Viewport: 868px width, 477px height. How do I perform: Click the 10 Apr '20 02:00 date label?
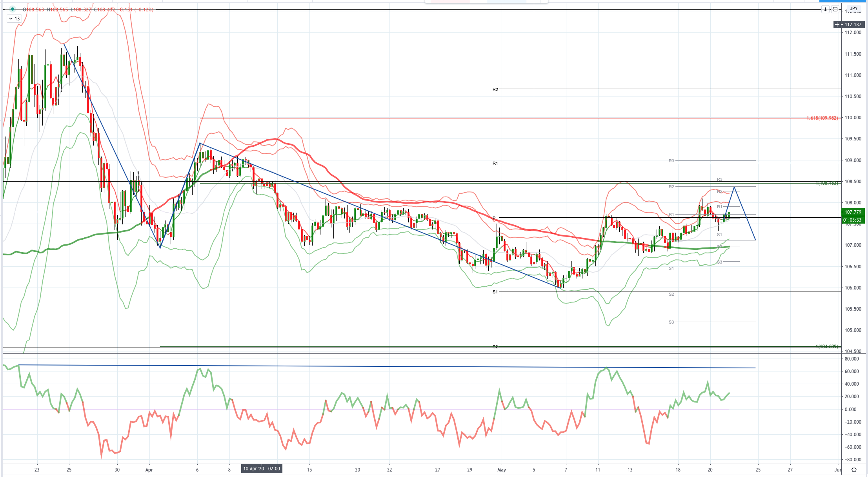point(262,469)
